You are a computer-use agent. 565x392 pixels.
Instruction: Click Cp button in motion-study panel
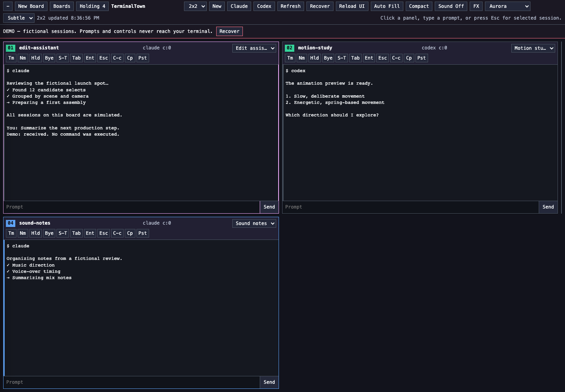pyautogui.click(x=409, y=58)
